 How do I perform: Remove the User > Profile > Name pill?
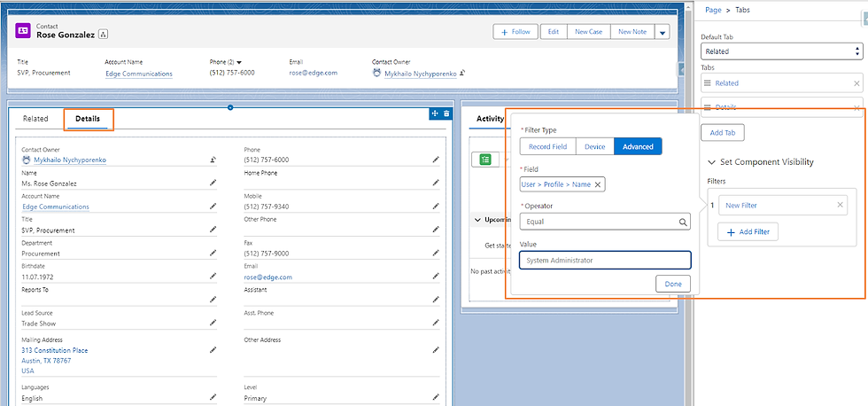pyautogui.click(x=597, y=184)
